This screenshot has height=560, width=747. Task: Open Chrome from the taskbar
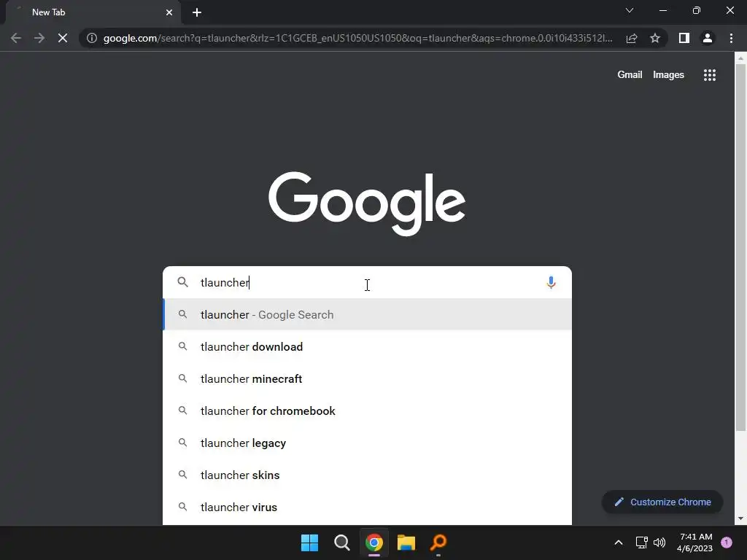[x=374, y=542]
